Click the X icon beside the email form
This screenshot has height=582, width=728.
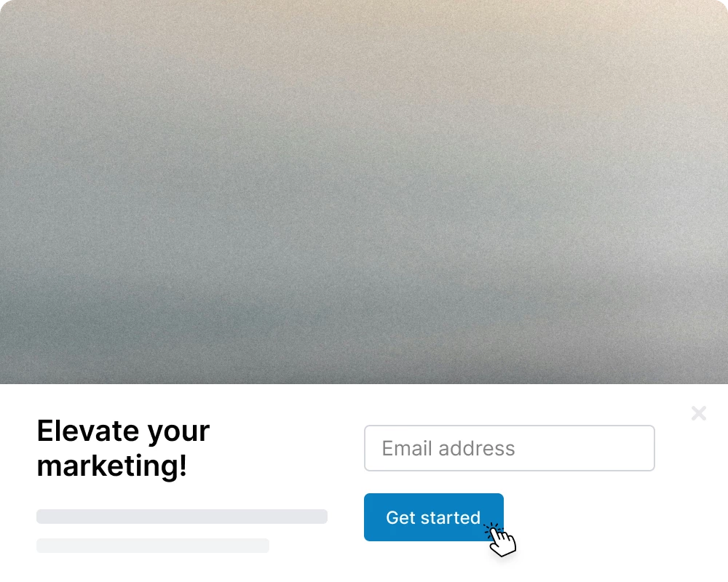coord(698,413)
